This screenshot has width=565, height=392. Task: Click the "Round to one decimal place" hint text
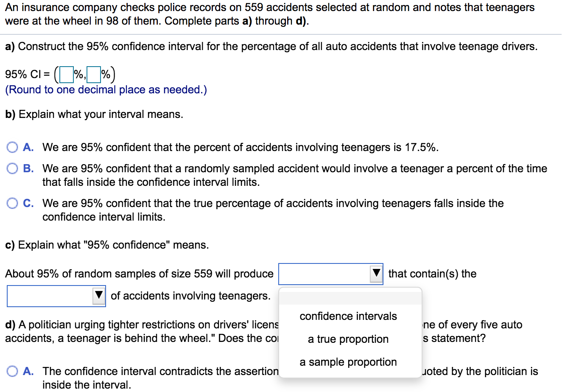click(106, 90)
